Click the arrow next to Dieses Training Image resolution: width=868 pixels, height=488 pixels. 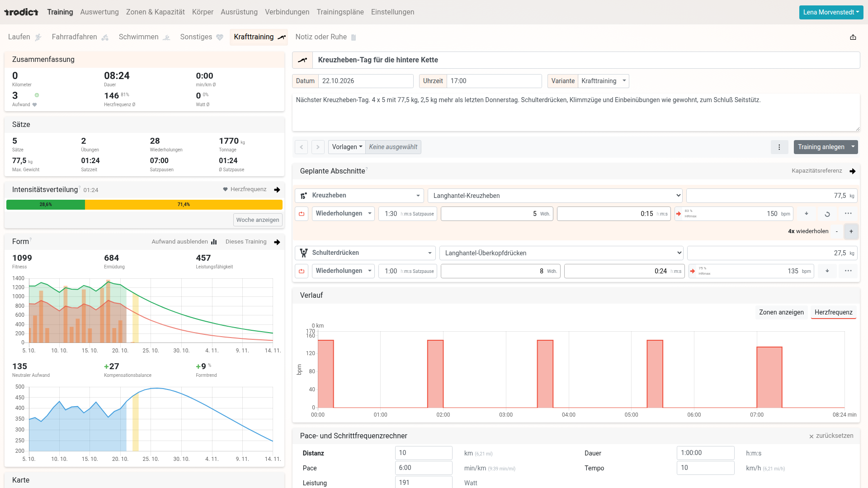point(277,242)
